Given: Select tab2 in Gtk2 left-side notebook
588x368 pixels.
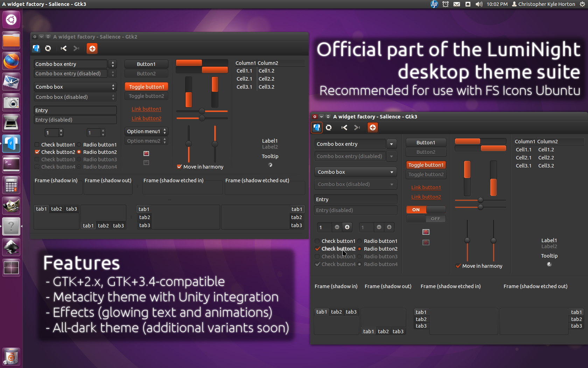Looking at the screenshot, I should tap(145, 217).
